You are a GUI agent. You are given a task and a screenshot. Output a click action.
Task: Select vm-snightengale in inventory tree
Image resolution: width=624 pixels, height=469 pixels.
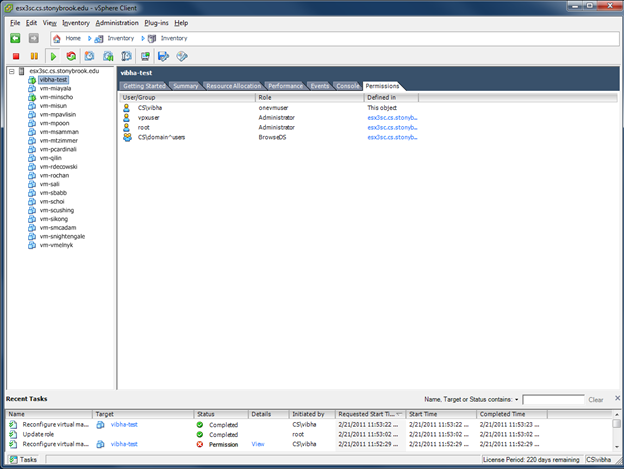pos(62,237)
